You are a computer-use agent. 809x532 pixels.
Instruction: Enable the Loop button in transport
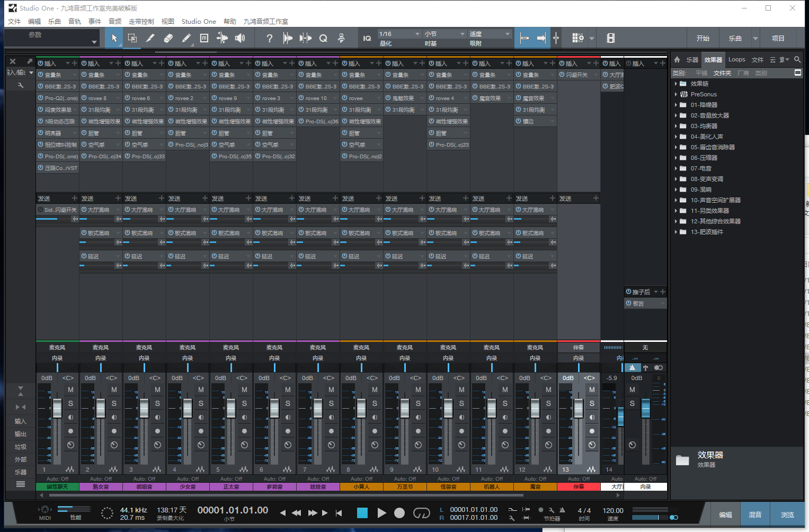[x=421, y=513]
